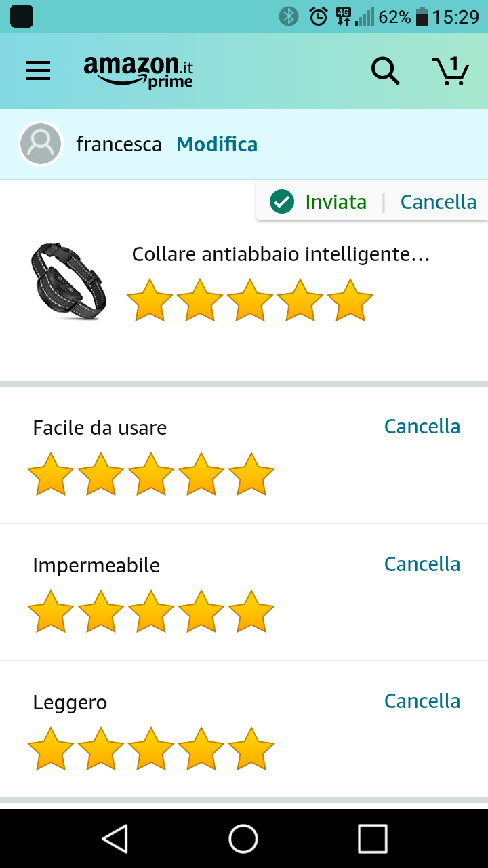This screenshot has width=488, height=868.
Task: Open the recent apps square button
Action: click(372, 839)
